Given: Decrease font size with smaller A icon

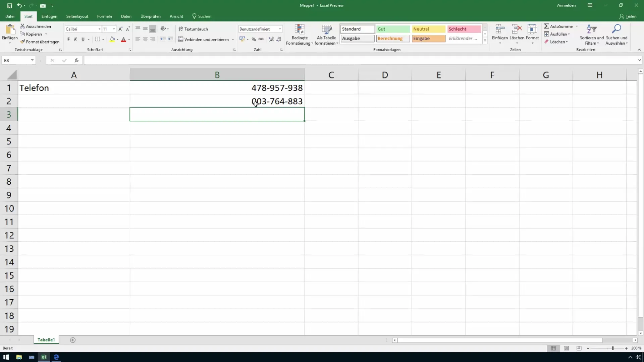Looking at the screenshot, I should click(128, 29).
